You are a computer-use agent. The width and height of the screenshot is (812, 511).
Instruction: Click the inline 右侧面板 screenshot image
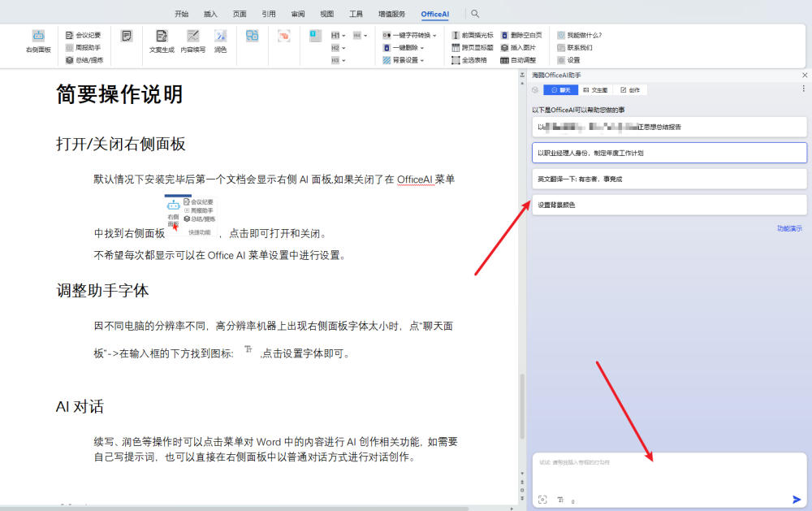click(191, 215)
